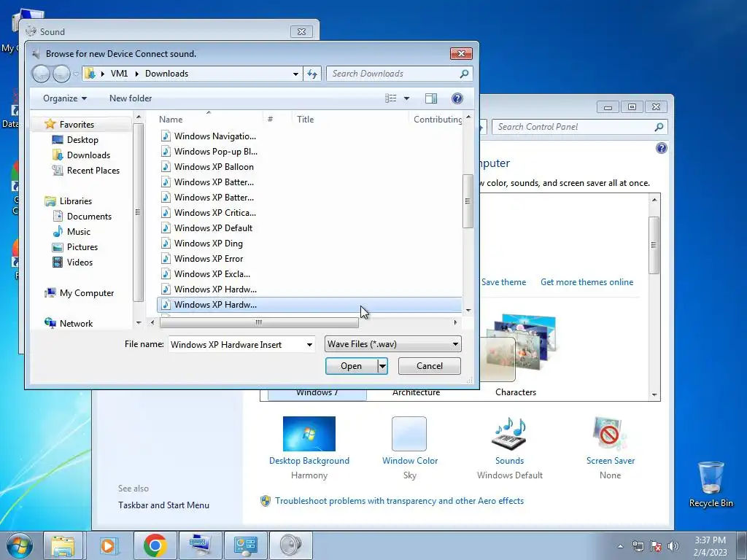Click the File name input field

[x=236, y=345]
